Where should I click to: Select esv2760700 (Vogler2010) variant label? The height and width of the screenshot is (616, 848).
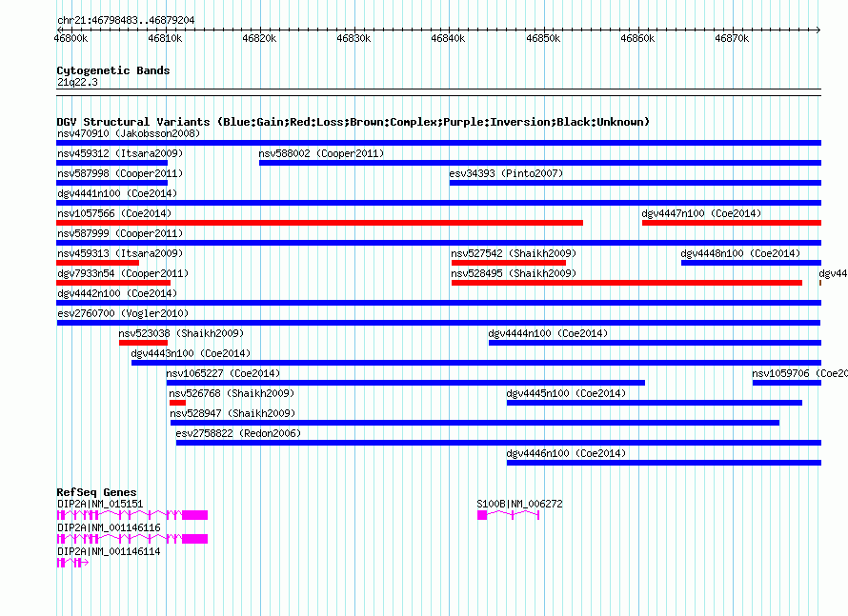point(123,313)
